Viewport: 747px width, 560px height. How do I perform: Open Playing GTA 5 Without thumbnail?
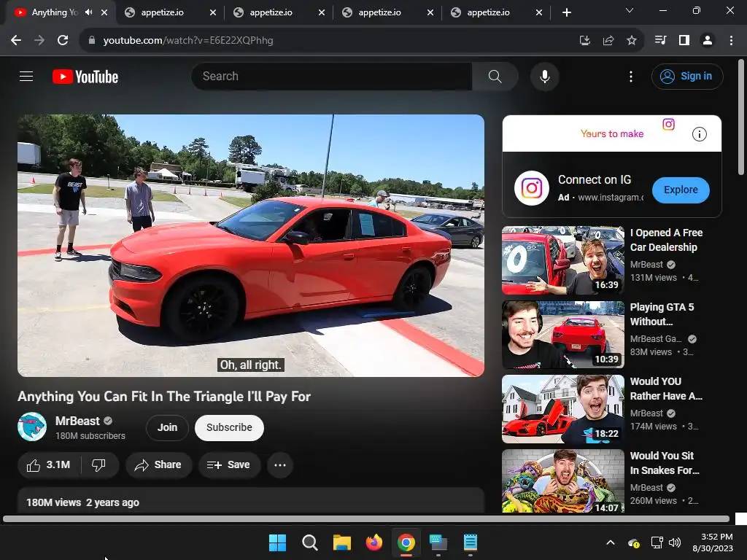coord(563,335)
